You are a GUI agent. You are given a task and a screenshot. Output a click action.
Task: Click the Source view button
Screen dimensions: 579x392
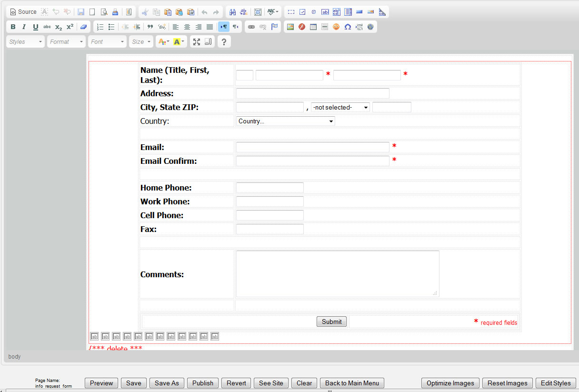23,12
